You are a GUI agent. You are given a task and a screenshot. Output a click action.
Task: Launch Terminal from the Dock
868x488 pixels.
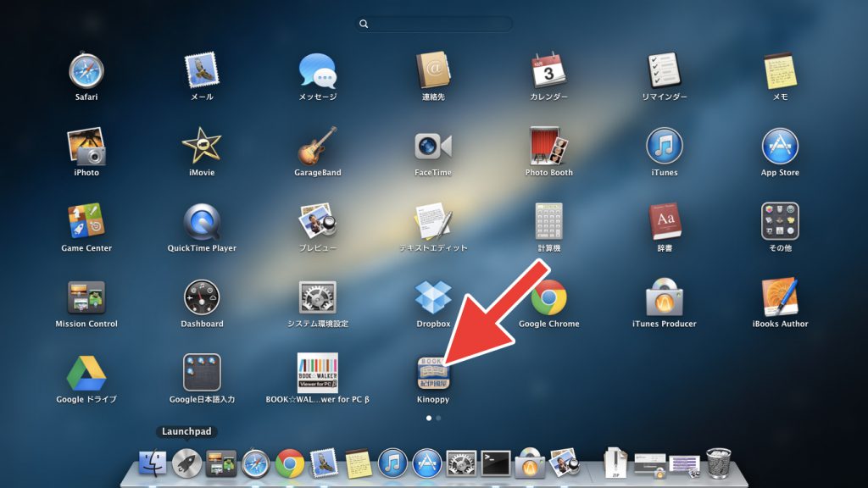tap(495, 463)
